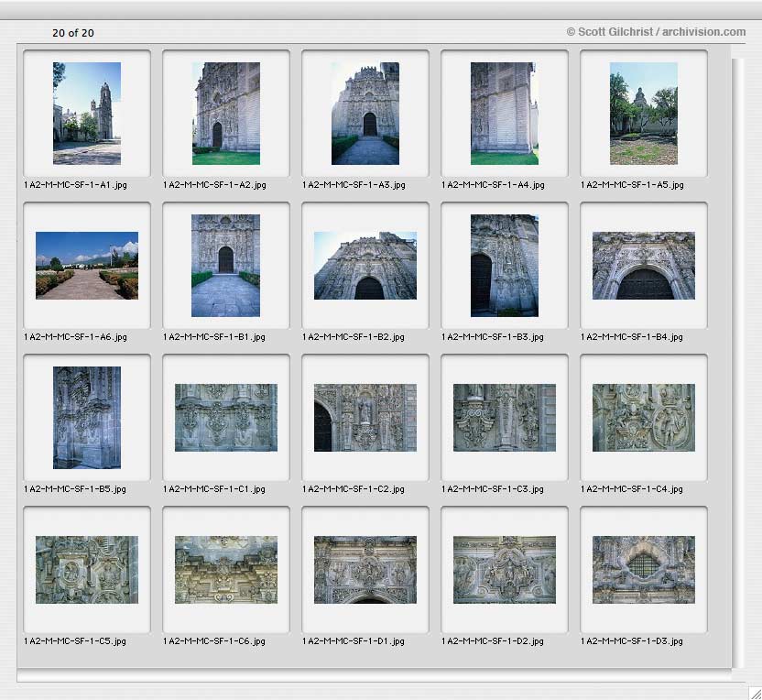Select thumbnail 1A2-M-MC-SF-1-C5.jpg
Viewport: 762px width, 700px height.
point(87,570)
